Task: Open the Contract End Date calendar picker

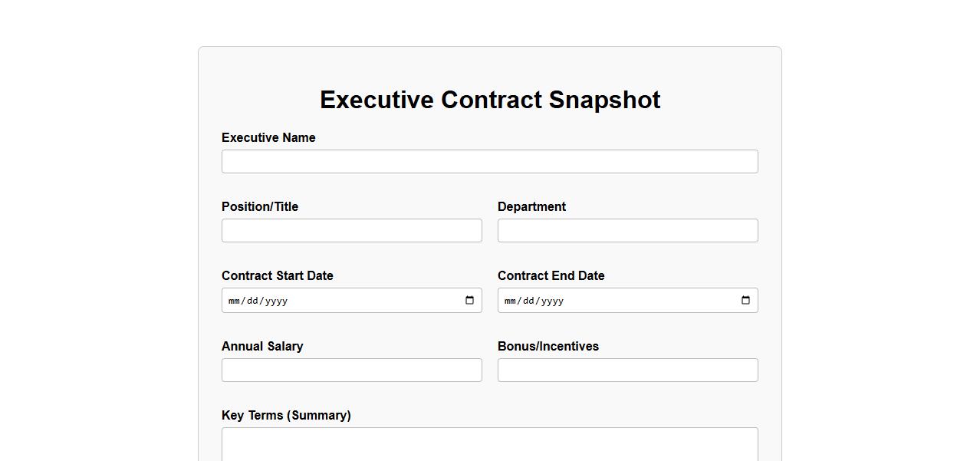Action: tap(746, 301)
